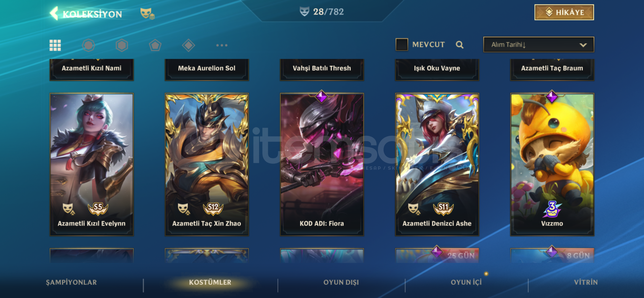
Task: Select the all-skins grid view icon
Action: [55, 45]
